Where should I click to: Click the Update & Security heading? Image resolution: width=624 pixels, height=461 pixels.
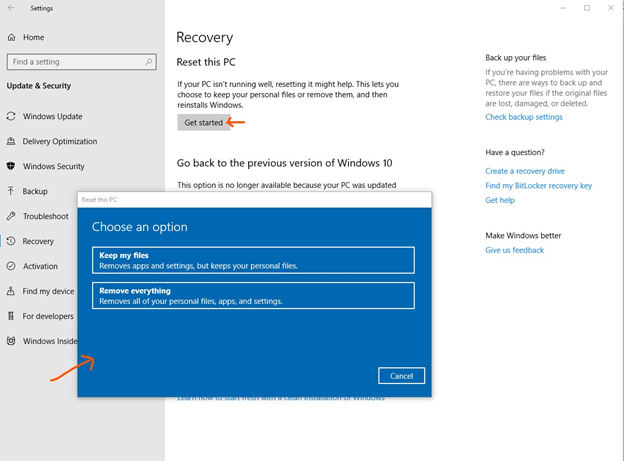point(39,86)
